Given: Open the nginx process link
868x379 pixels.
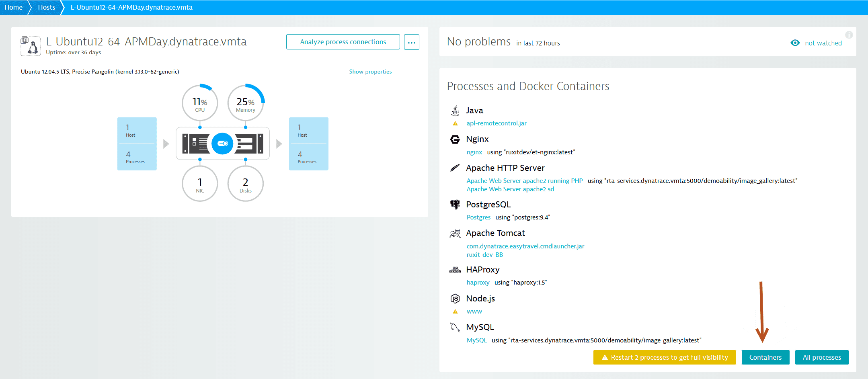Looking at the screenshot, I should 474,152.
